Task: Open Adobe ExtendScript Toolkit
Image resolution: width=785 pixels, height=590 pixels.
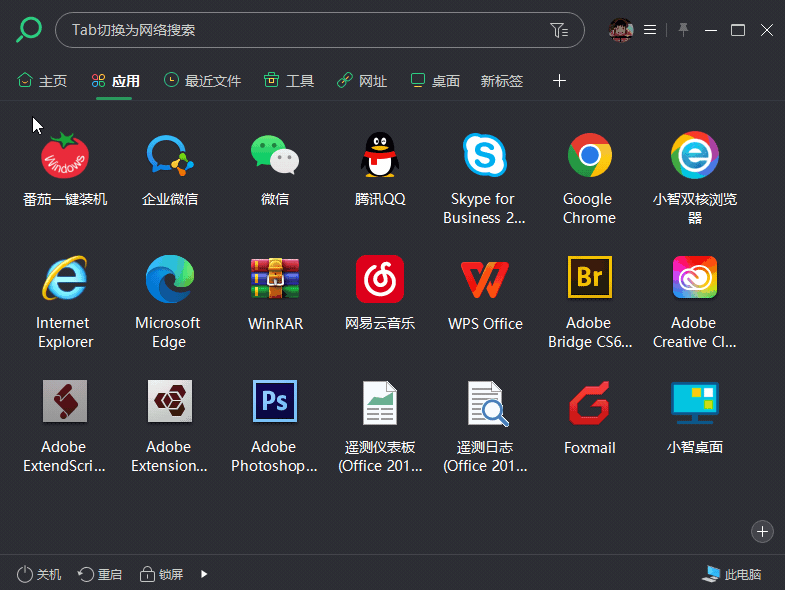Action: pyautogui.click(x=65, y=401)
